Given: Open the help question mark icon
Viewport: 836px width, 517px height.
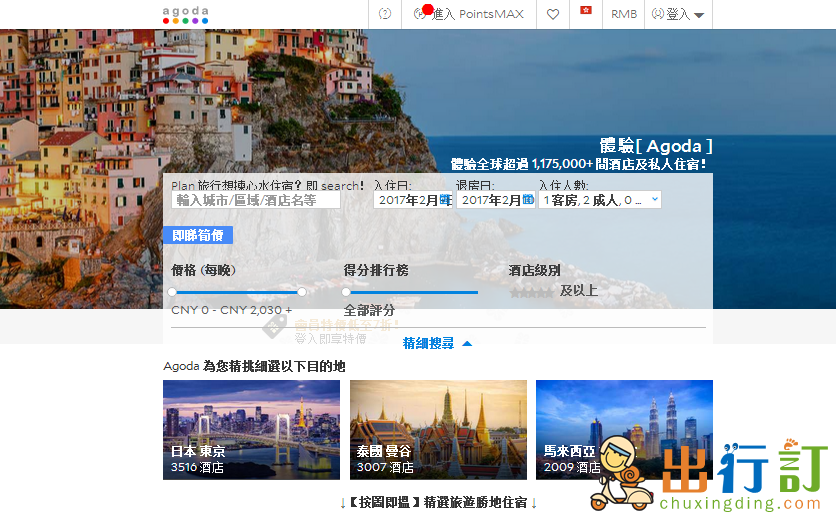Looking at the screenshot, I should (384, 14).
